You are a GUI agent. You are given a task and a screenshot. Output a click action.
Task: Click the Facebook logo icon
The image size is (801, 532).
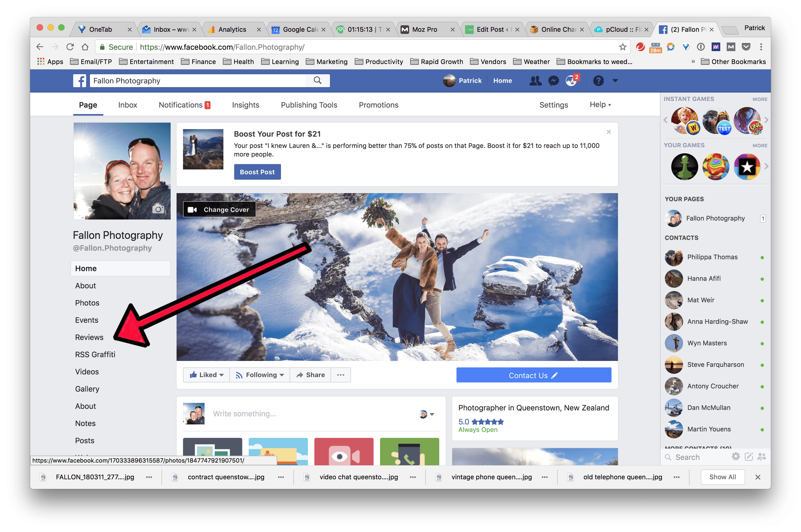tap(80, 81)
